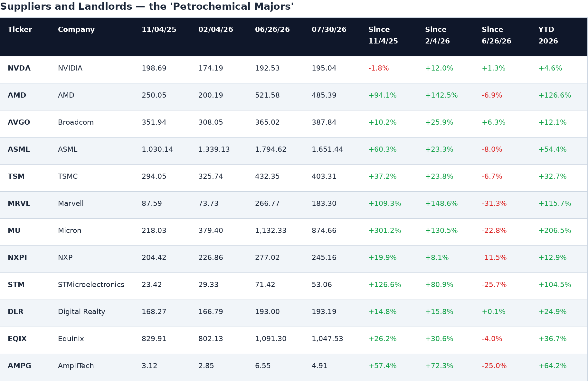Click the EQIX ticker cell

click(17, 339)
